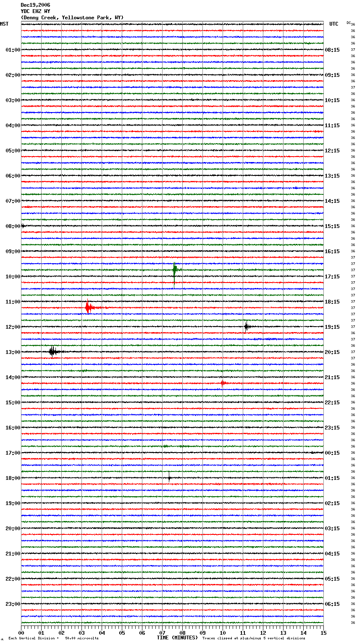
Task: Click the 21:15 UTC time label
Action: coord(332,377)
